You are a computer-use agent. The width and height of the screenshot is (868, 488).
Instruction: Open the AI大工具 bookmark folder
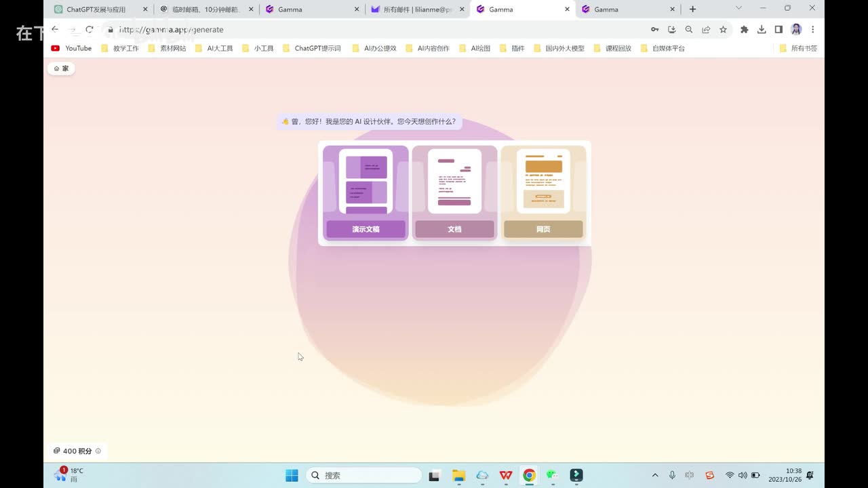[x=214, y=48]
